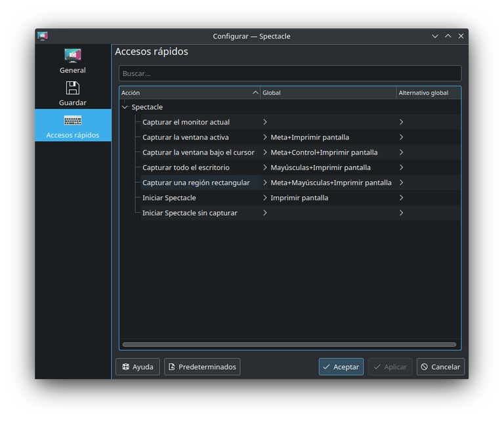Viewport: 504px width, 421px height.
Task: Expand Global shortcut for Iniciar Spectacle
Action: (265, 197)
